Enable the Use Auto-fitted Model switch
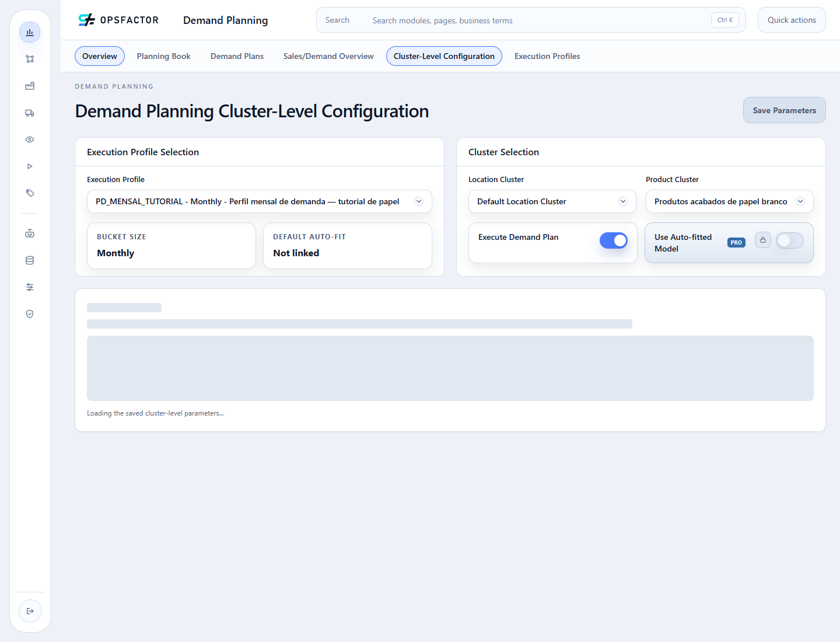The width and height of the screenshot is (840, 642). click(x=790, y=240)
